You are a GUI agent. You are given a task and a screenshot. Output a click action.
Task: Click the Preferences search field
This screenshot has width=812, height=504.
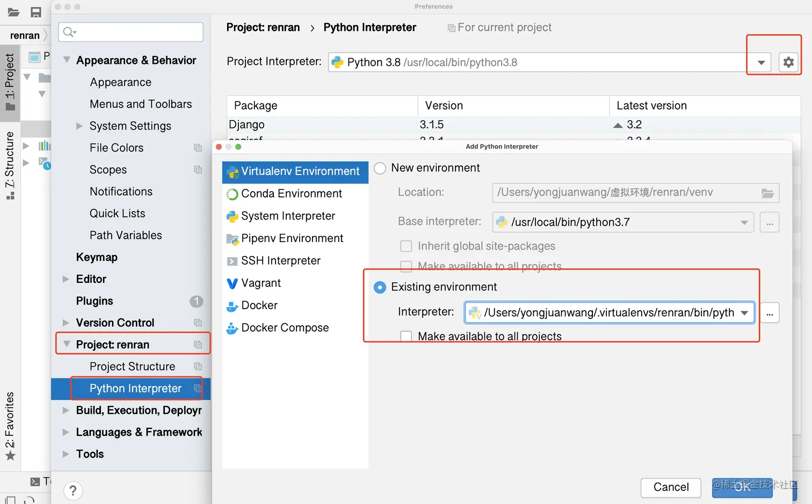(131, 32)
